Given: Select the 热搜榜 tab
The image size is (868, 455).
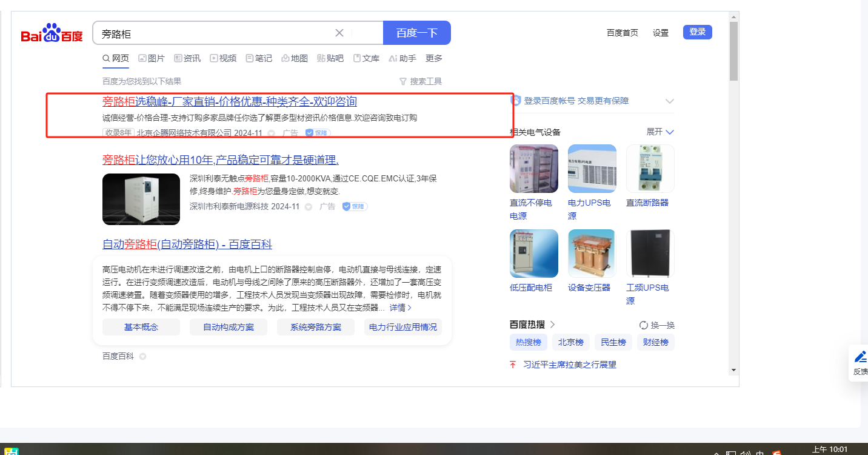Looking at the screenshot, I should tap(529, 342).
